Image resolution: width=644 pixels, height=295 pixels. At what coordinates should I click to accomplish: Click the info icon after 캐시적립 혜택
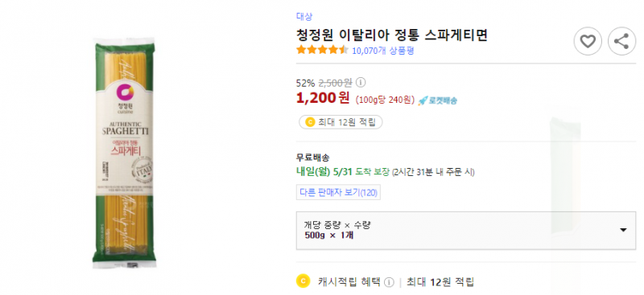point(389,282)
